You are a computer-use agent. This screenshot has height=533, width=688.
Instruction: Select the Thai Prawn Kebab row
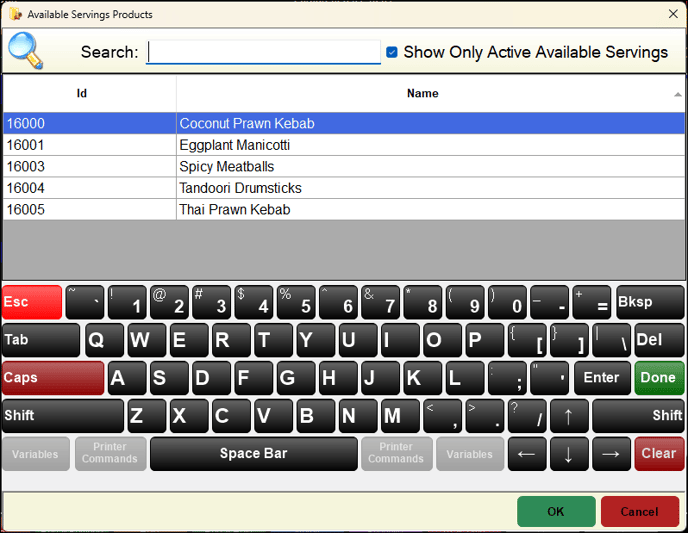344,209
